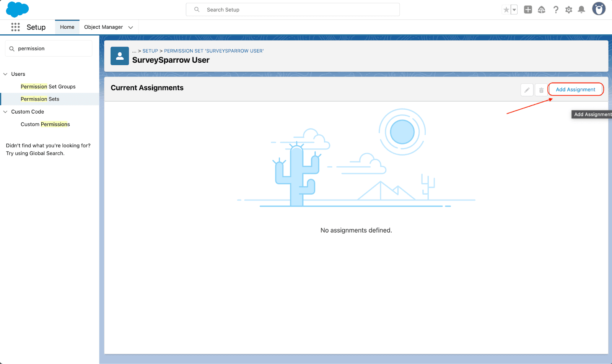This screenshot has width=612, height=364.
Task: Expand the Object Manager tab dropdown chevron
Action: (x=131, y=27)
